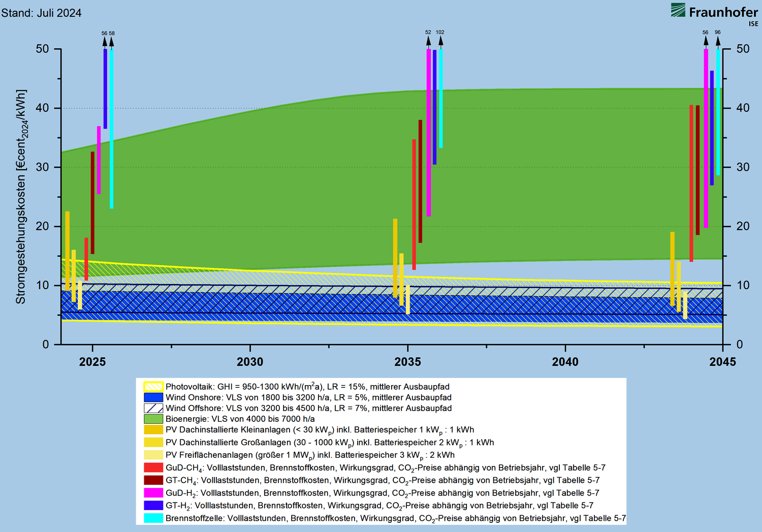Click the Fraunhofer ISE logo
762x532 pixels.
714,14
